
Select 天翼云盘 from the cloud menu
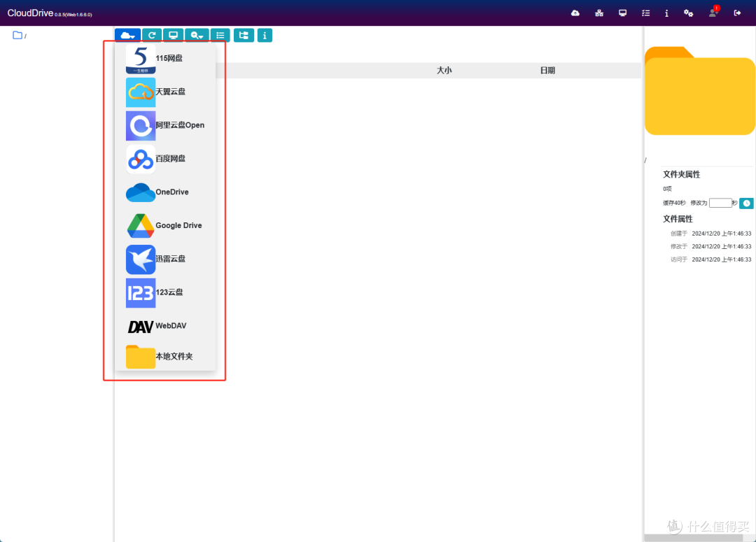tap(165, 92)
